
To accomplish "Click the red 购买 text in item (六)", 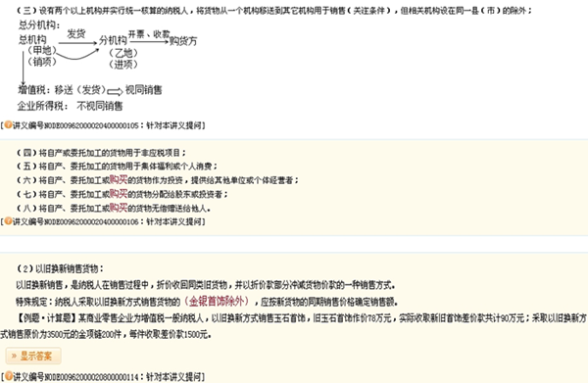I will pos(119,179).
